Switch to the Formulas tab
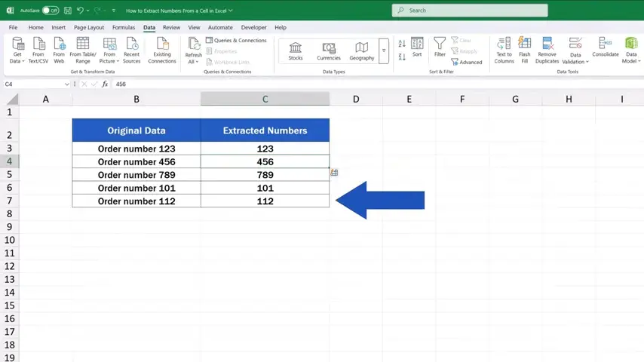This screenshot has height=362, width=644. click(x=124, y=27)
